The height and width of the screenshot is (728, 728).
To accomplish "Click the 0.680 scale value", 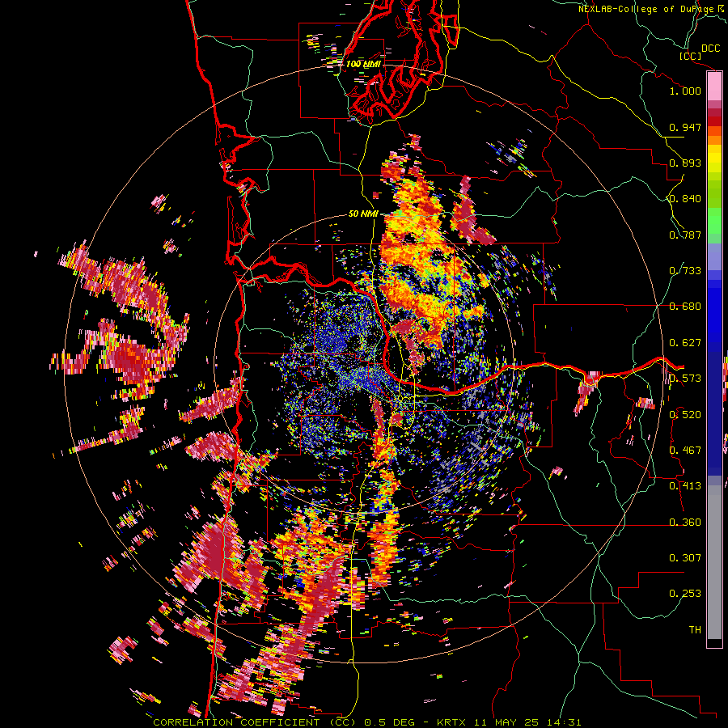I will coord(685,307).
